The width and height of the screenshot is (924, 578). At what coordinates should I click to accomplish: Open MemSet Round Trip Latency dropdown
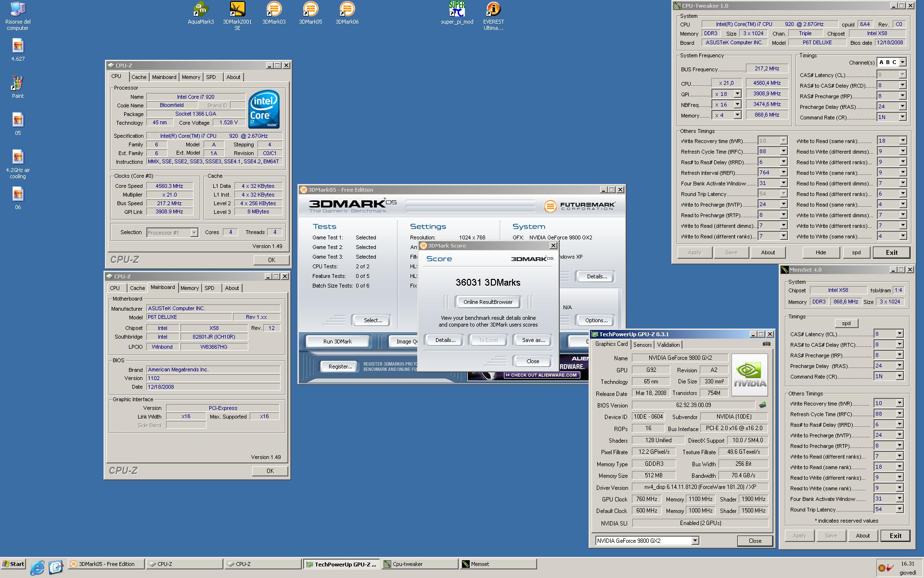899,509
